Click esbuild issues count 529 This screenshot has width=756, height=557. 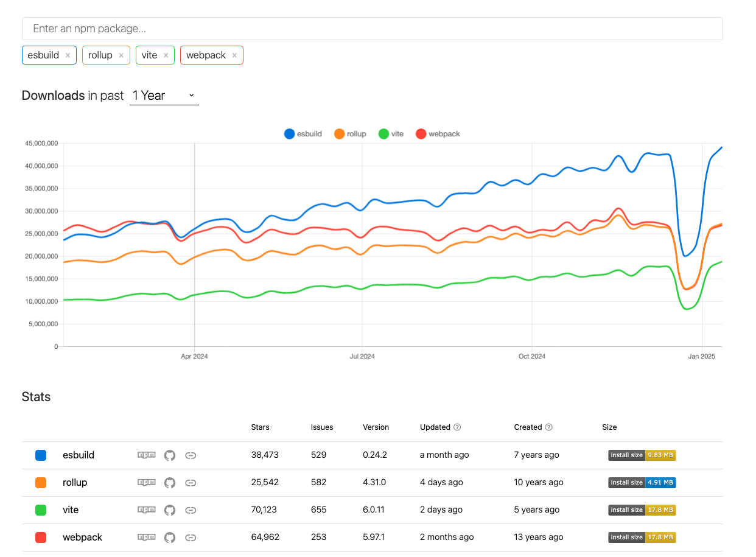318,455
